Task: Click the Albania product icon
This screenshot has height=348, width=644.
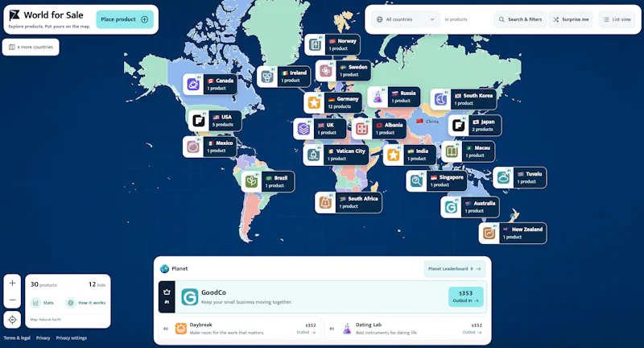Action: click(361, 129)
